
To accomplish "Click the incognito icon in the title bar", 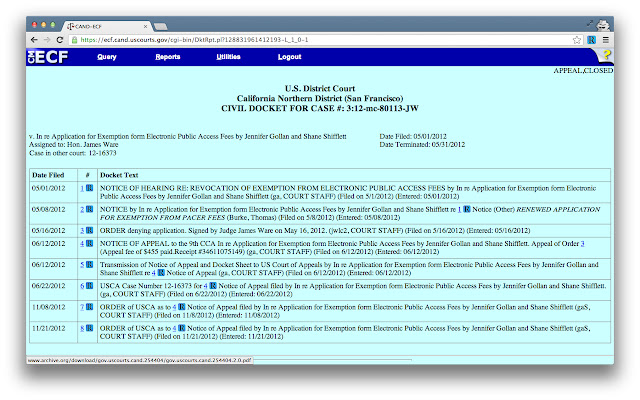I will (x=603, y=26).
